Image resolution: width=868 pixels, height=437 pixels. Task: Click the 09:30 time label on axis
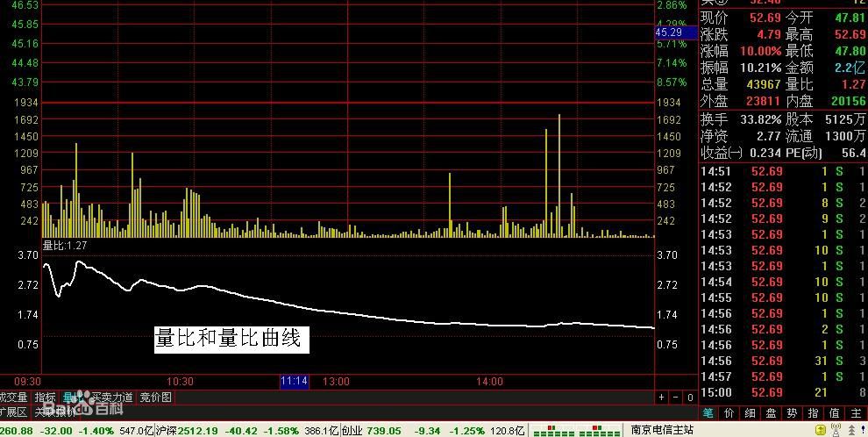27,382
